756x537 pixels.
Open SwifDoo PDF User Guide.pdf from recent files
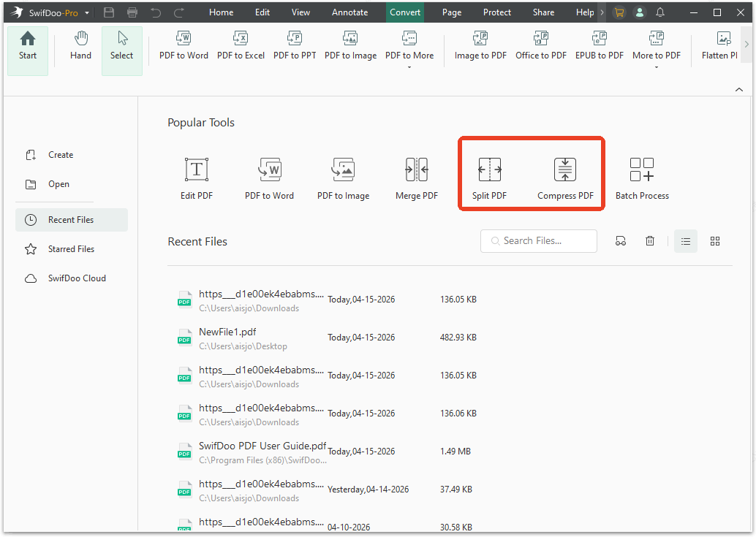(262, 445)
